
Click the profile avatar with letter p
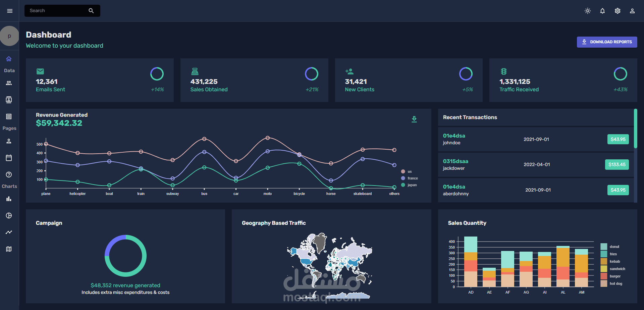click(9, 36)
